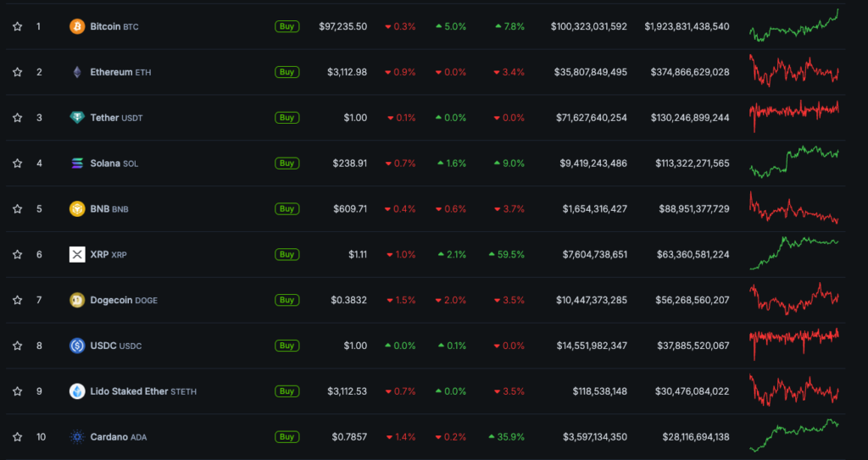Screen dimensions: 868x460
Task: Click the Bitcoin coin logo icon
Action: 77,26
